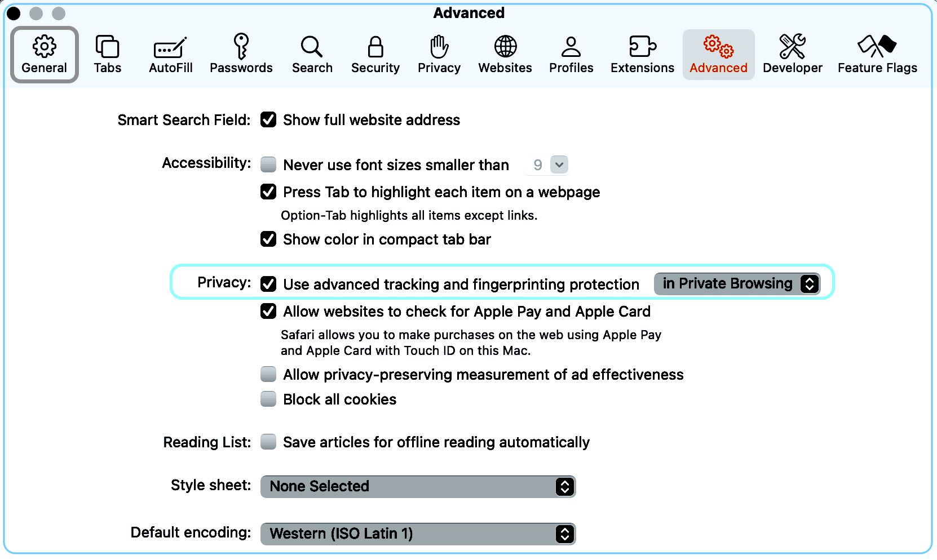
Task: Open the Default encoding Western popup
Action: [x=418, y=534]
